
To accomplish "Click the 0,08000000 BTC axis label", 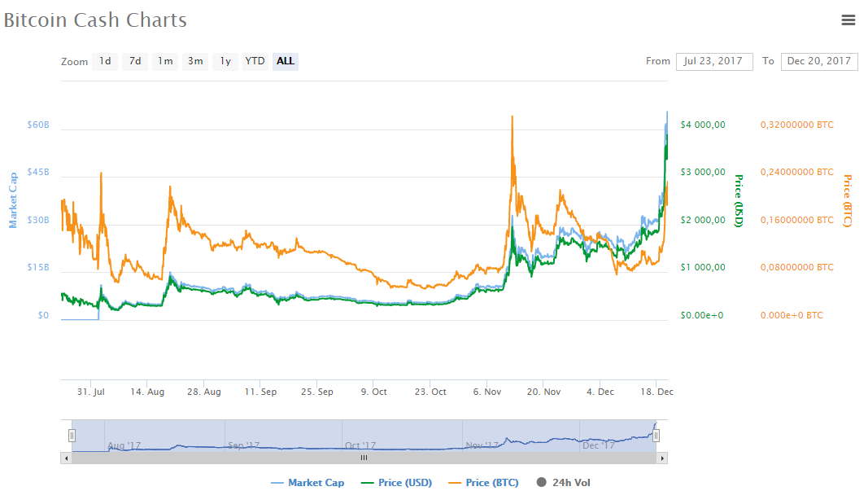I will pos(797,267).
